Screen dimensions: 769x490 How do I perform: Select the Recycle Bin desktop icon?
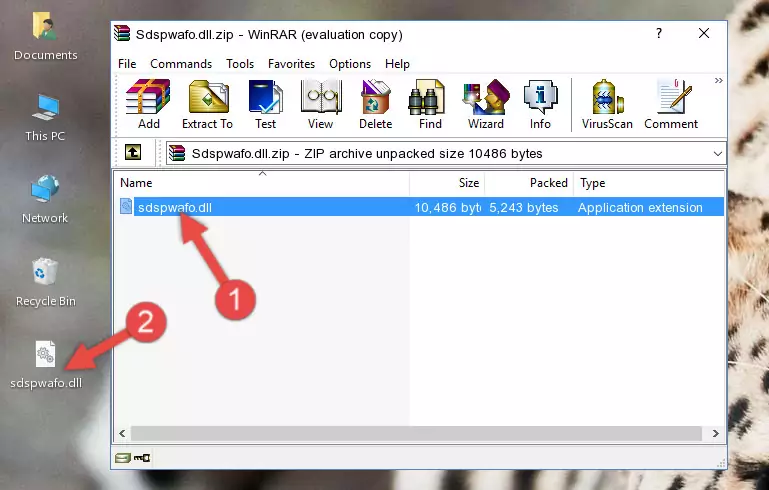click(46, 282)
